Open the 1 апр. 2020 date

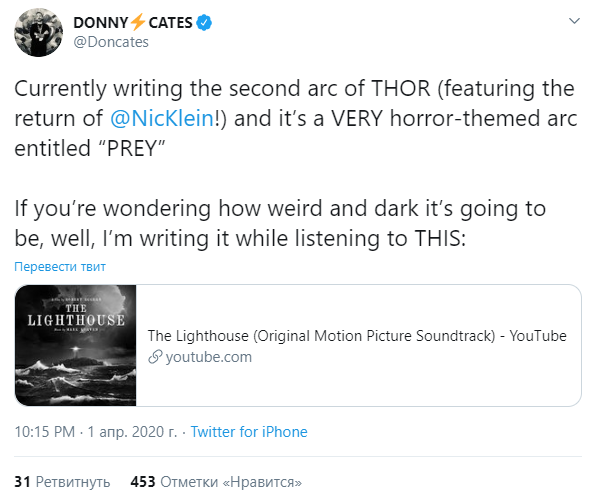click(x=132, y=431)
